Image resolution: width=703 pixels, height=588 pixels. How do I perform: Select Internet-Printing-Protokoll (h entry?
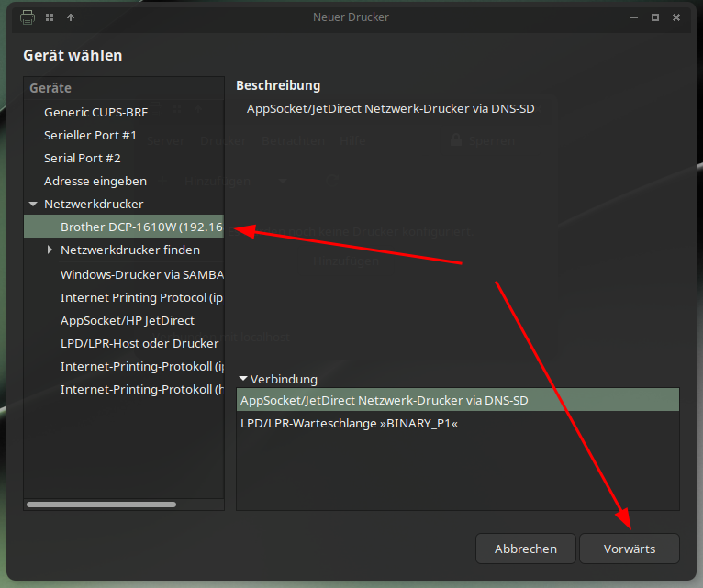click(x=124, y=389)
